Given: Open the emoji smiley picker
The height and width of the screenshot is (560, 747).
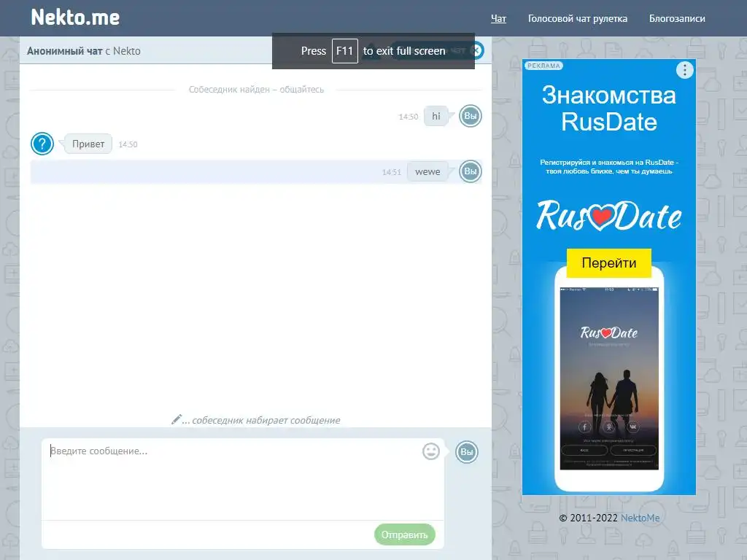Looking at the screenshot, I should click(431, 451).
